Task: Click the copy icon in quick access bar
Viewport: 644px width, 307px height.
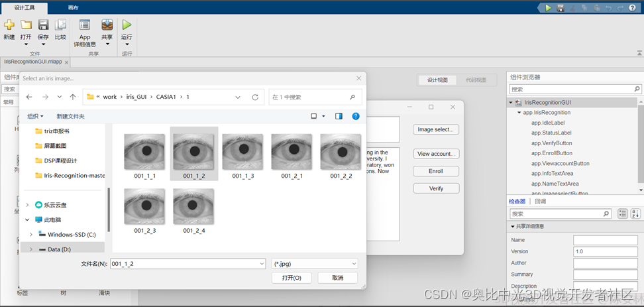Action: (584, 8)
